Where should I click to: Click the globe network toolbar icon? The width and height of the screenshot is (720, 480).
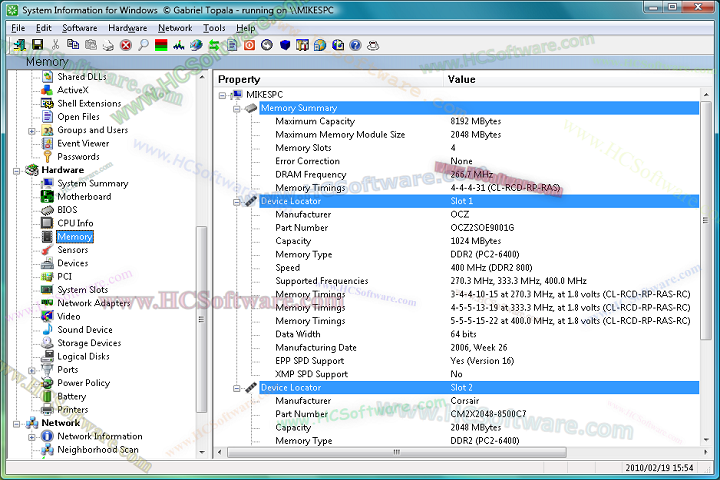coord(196,45)
